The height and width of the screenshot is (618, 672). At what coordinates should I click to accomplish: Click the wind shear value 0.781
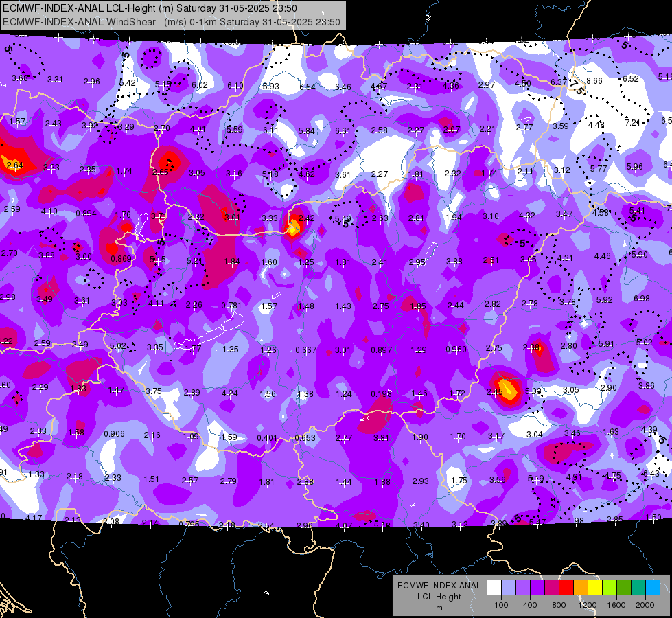(x=231, y=306)
